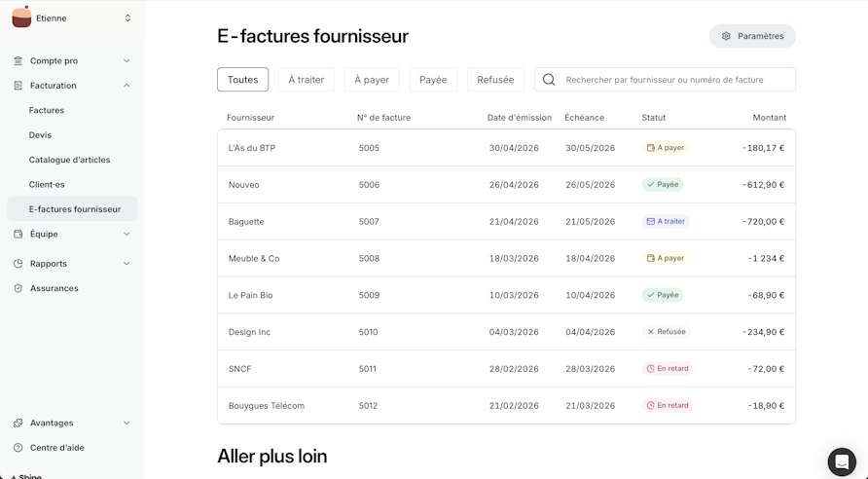This screenshot has width=868, height=479.
Task: Click the Assurances shield icon
Action: (x=18, y=288)
